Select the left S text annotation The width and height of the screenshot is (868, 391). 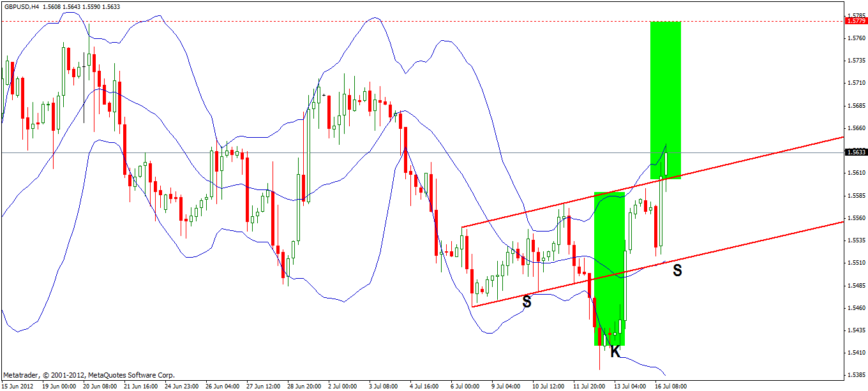(x=527, y=302)
